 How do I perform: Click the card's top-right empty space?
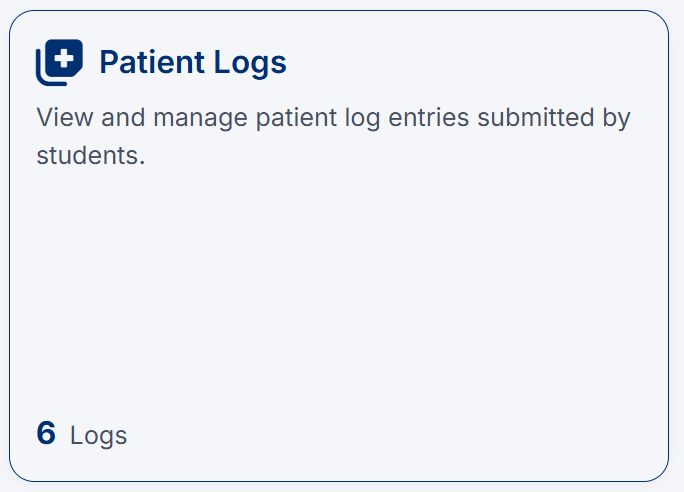pyautogui.click(x=560, y=55)
